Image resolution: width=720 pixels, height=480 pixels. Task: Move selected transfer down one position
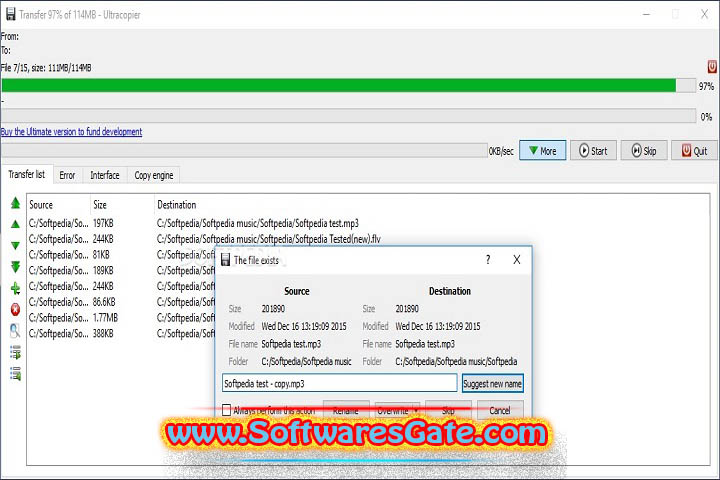pyautogui.click(x=15, y=246)
